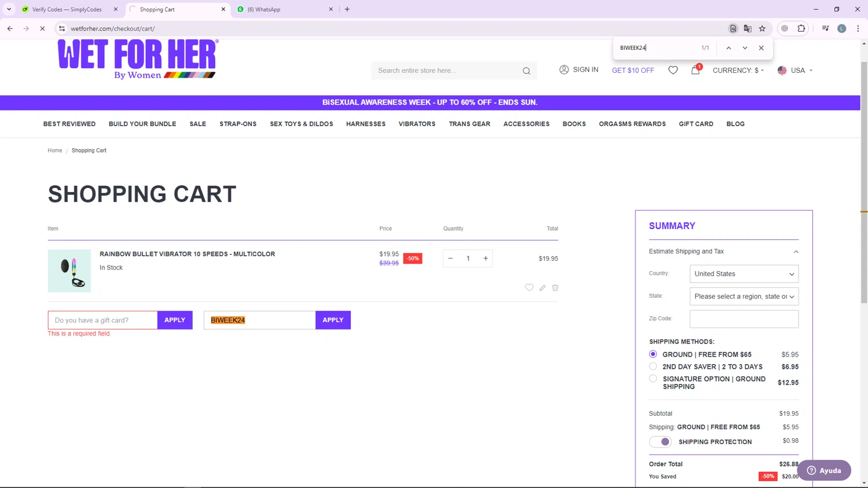
Task: Click Get $10 Off link
Action: tap(633, 71)
